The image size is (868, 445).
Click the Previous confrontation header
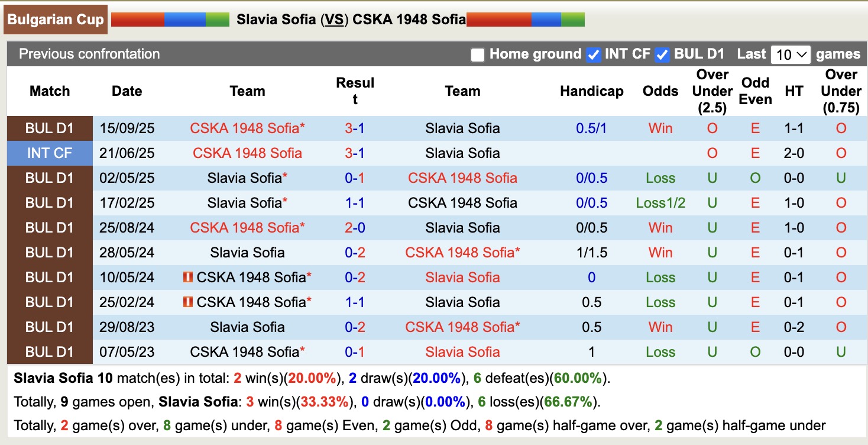point(89,54)
